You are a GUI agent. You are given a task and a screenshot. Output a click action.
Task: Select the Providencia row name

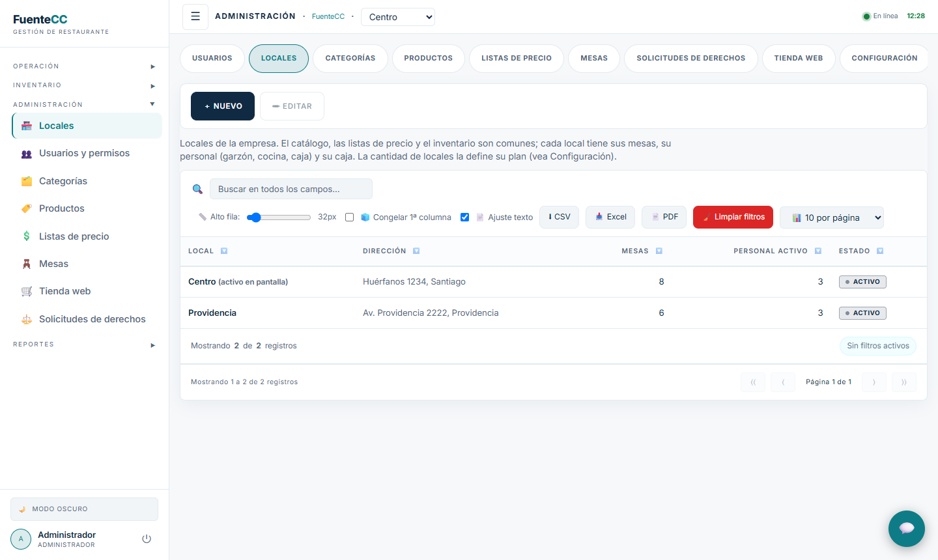click(x=212, y=313)
